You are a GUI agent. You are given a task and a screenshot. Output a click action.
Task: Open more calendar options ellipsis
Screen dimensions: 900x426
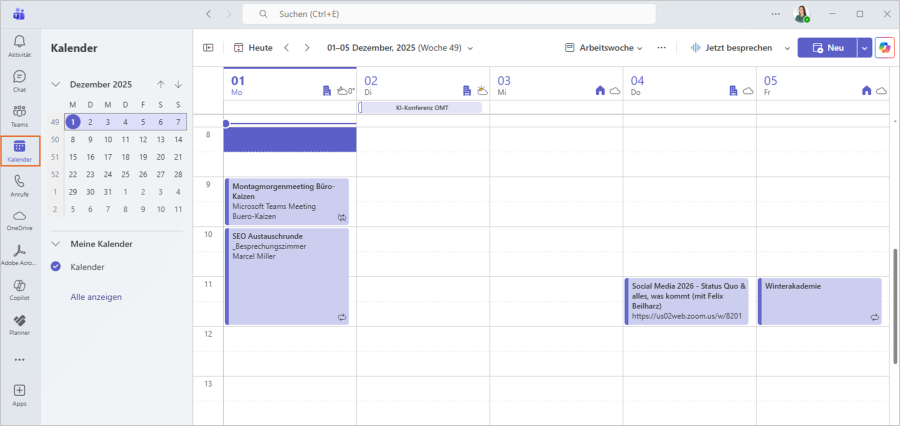coord(661,48)
